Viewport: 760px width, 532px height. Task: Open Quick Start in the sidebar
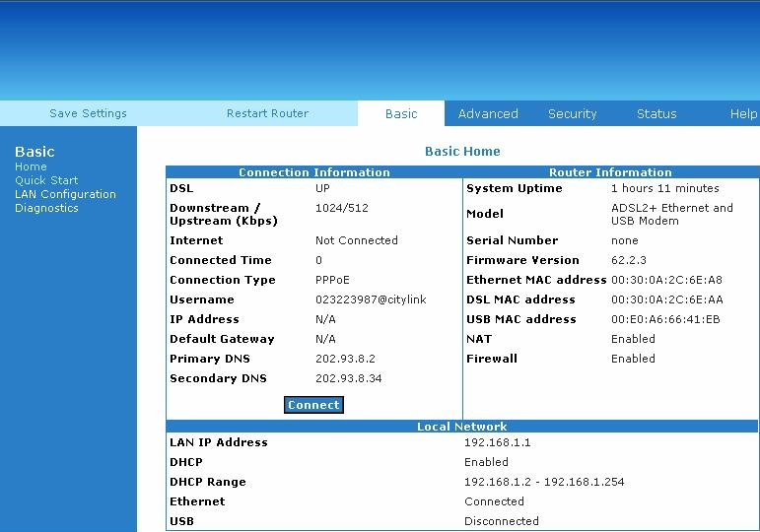(x=46, y=180)
